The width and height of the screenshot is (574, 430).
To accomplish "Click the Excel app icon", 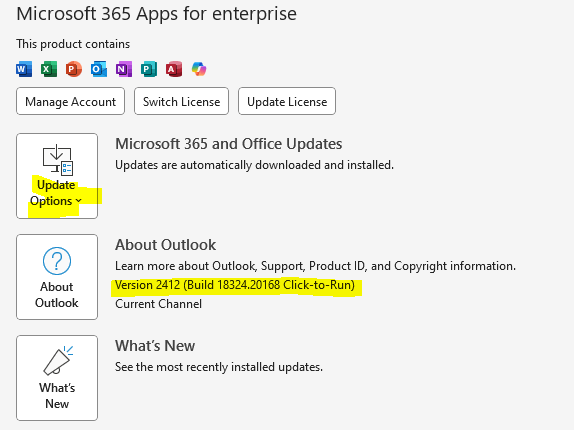I will 49,69.
